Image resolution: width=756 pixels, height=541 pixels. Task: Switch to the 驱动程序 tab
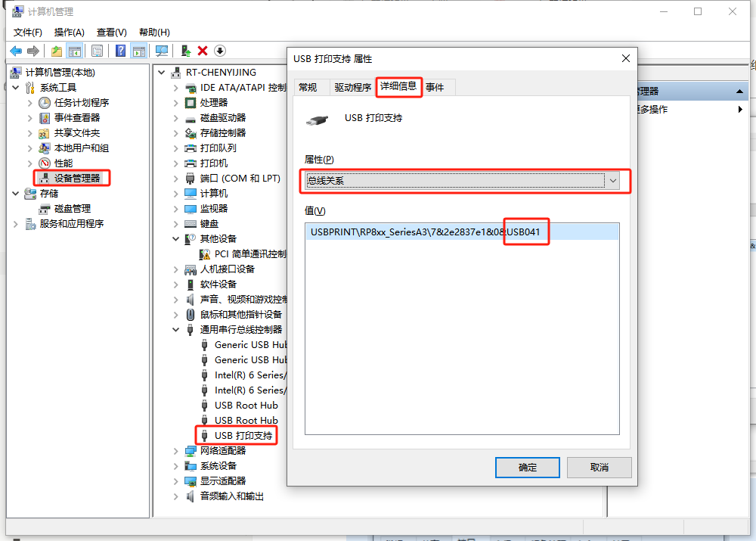[x=352, y=88]
